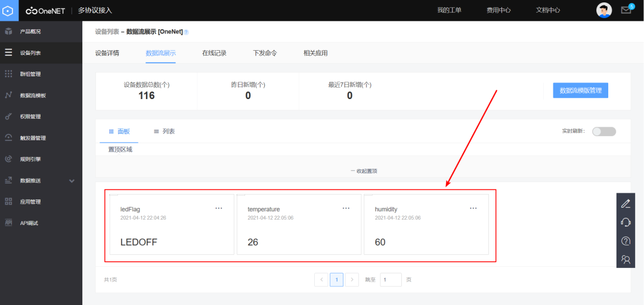Viewport: 644px width, 305px height.
Task: Open the mail notifications envelope
Action: click(626, 10)
